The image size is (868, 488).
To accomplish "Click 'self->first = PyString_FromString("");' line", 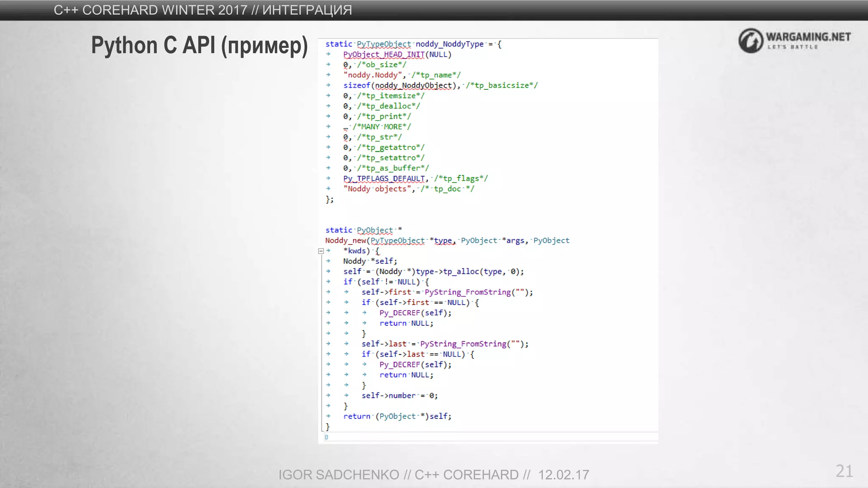I will click(x=447, y=292).
